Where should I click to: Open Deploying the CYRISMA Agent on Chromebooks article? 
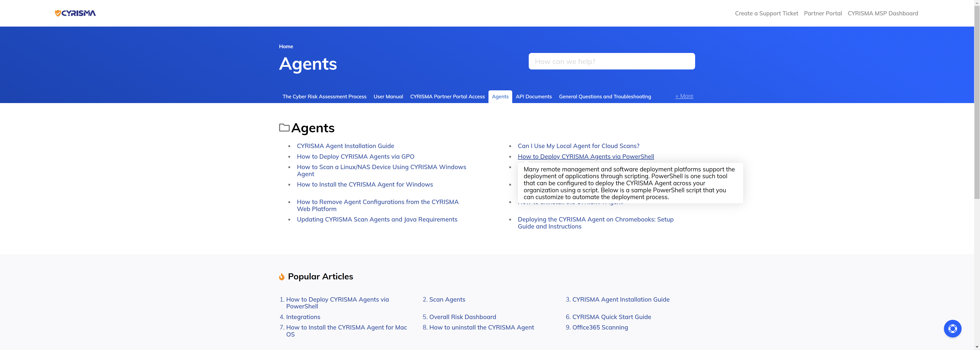595,223
